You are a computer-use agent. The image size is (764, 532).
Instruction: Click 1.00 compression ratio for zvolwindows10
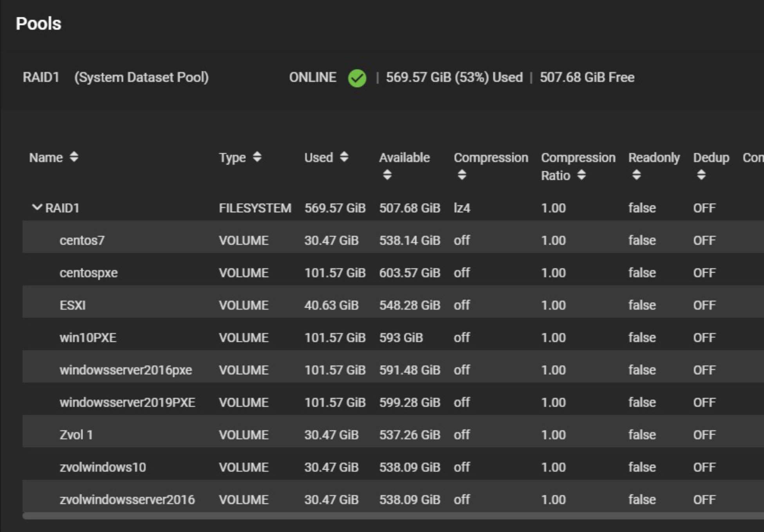click(553, 468)
